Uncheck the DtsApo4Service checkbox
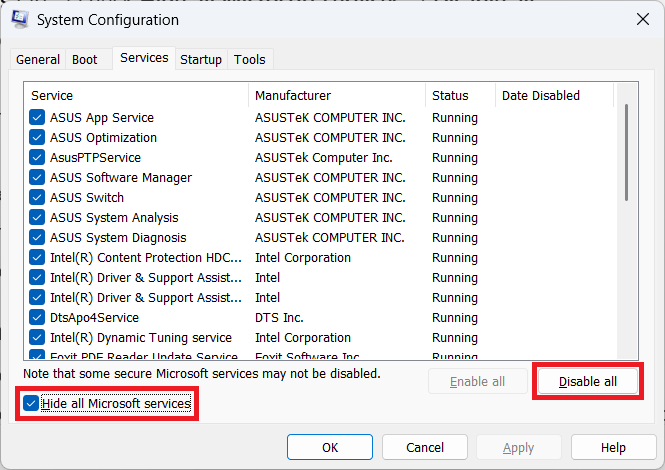The image size is (665, 470). 38,318
